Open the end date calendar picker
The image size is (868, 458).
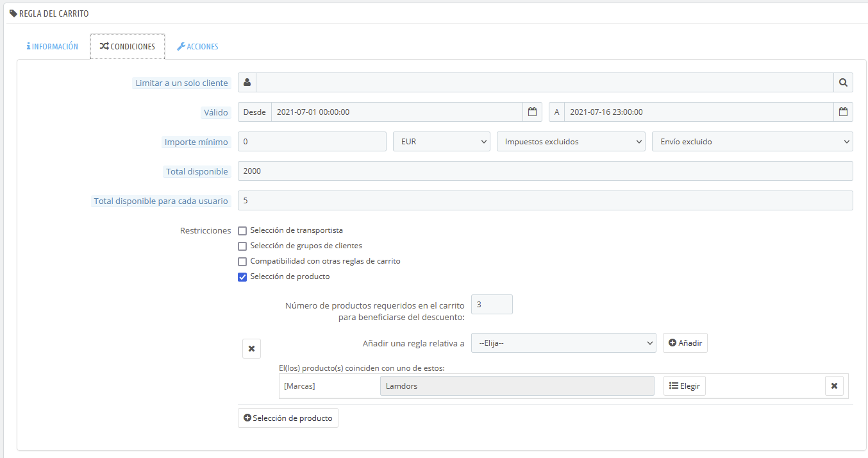tap(843, 112)
